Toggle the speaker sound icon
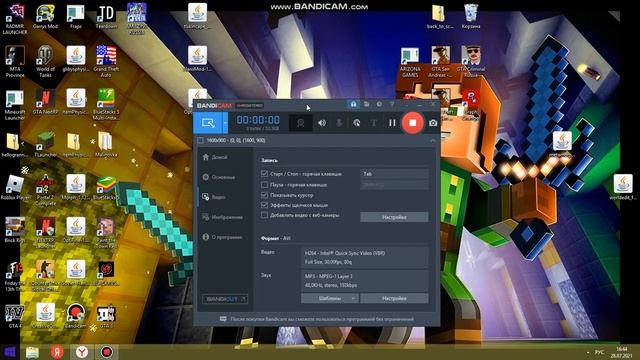Image resolution: width=640 pixels, height=360 pixels. (322, 122)
